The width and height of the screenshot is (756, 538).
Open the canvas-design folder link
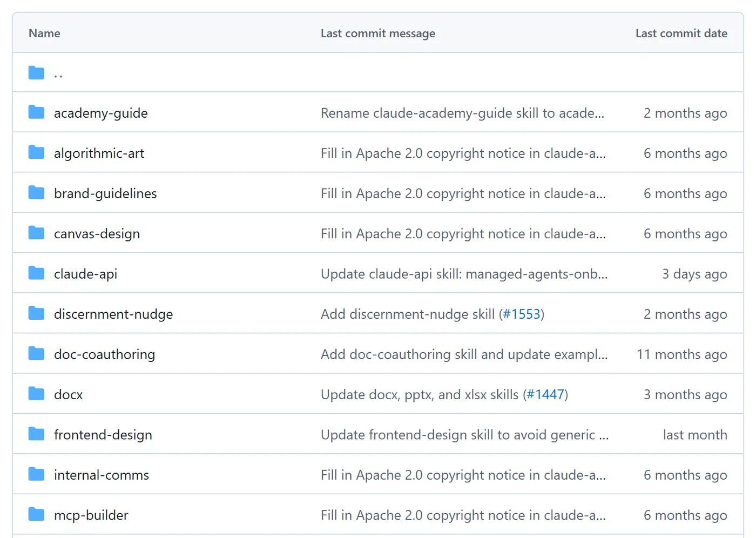coord(97,234)
